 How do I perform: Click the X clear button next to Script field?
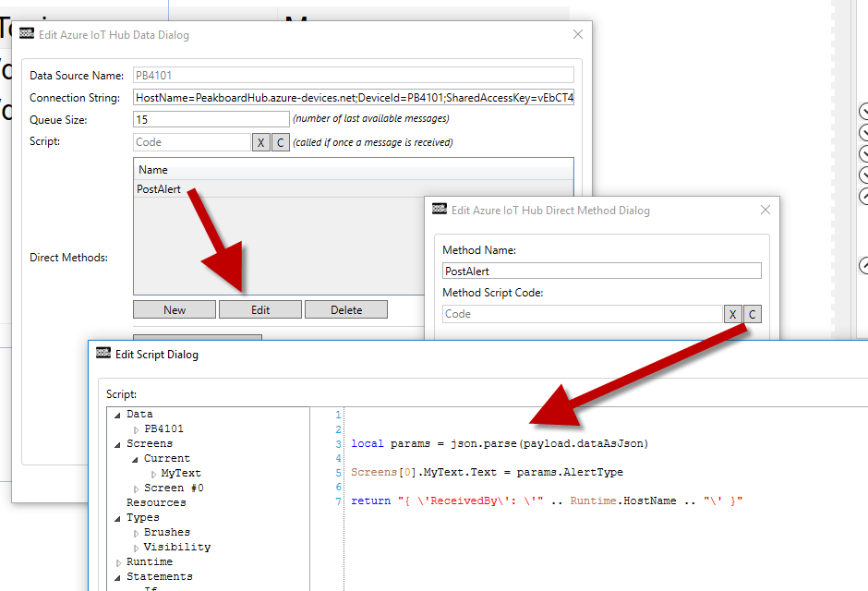[260, 142]
